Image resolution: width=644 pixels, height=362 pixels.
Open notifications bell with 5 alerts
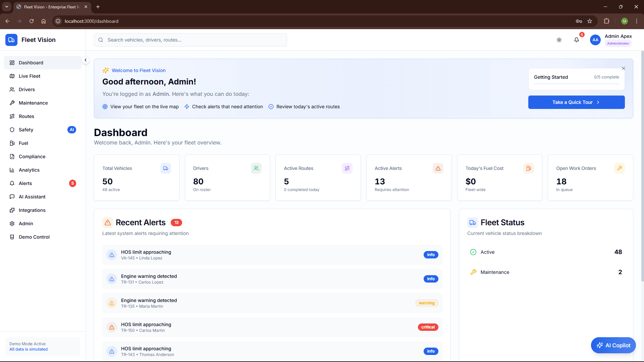577,40
